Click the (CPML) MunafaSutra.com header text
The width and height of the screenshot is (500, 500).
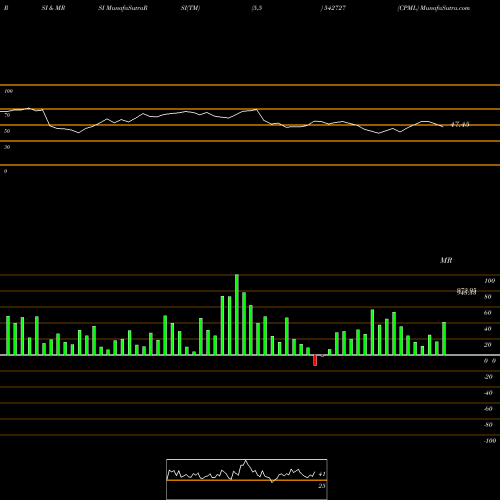(433, 8)
